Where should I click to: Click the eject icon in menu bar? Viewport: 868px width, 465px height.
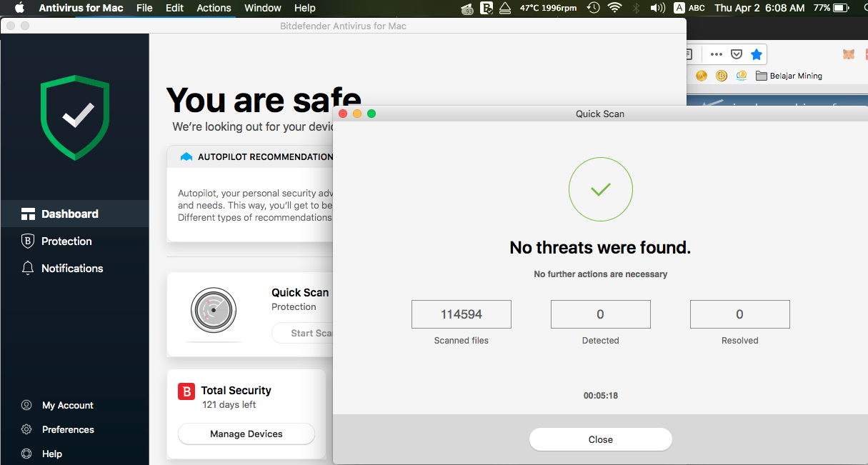tap(505, 8)
